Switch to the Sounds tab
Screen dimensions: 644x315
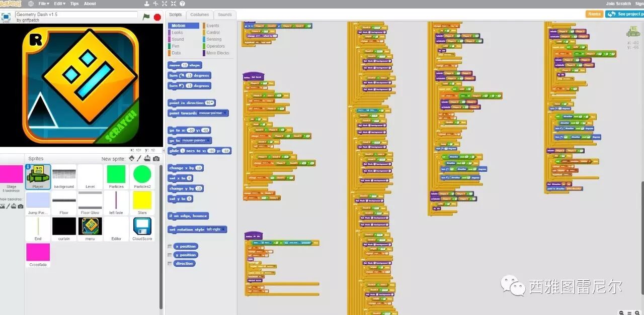pyautogui.click(x=225, y=15)
